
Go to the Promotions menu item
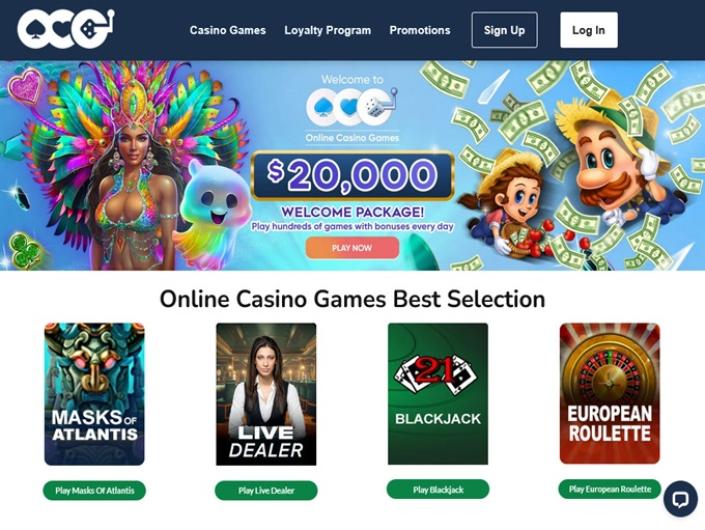tap(419, 30)
